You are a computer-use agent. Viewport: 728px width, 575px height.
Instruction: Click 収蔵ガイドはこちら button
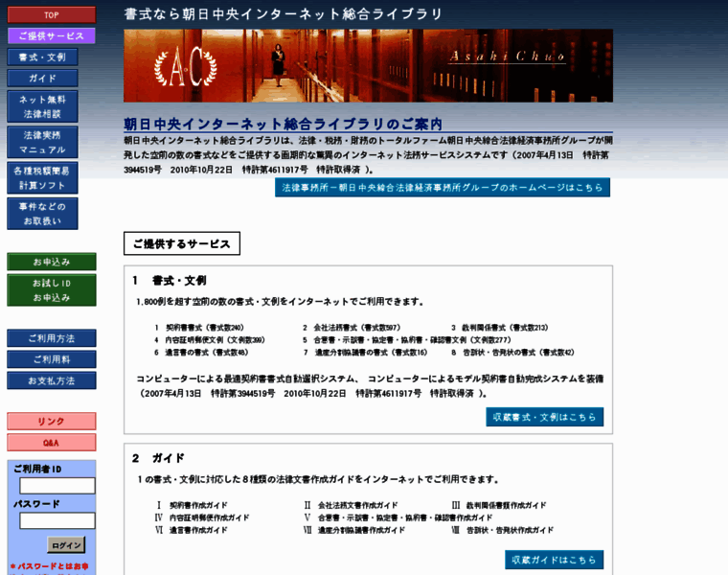pyautogui.click(x=554, y=560)
